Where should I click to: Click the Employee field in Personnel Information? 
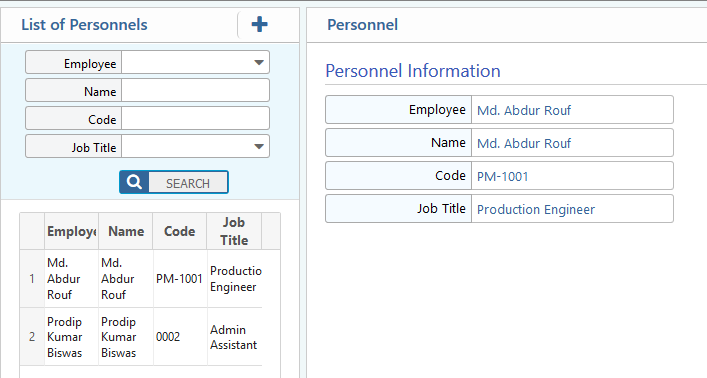coord(572,110)
